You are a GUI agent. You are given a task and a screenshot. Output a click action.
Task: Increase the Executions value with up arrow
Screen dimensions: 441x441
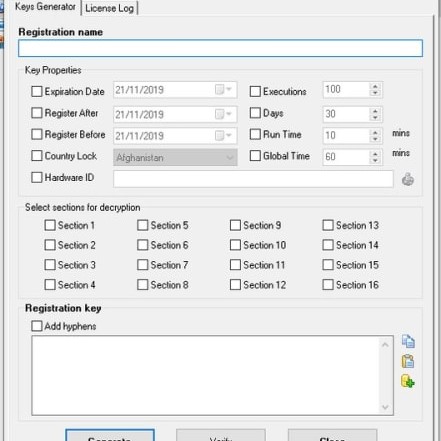tap(375, 86)
